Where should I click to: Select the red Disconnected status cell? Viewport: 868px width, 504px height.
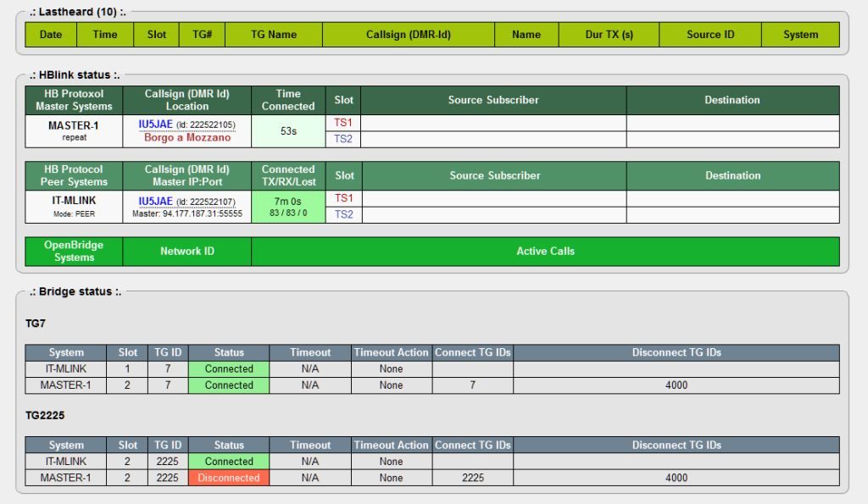(x=229, y=478)
